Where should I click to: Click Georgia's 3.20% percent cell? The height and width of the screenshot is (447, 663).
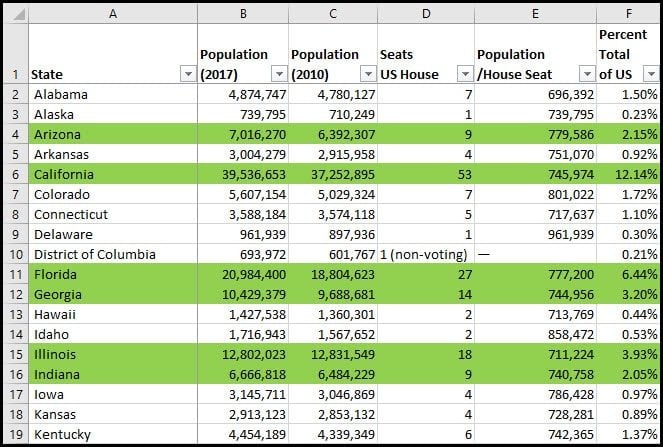coord(628,294)
